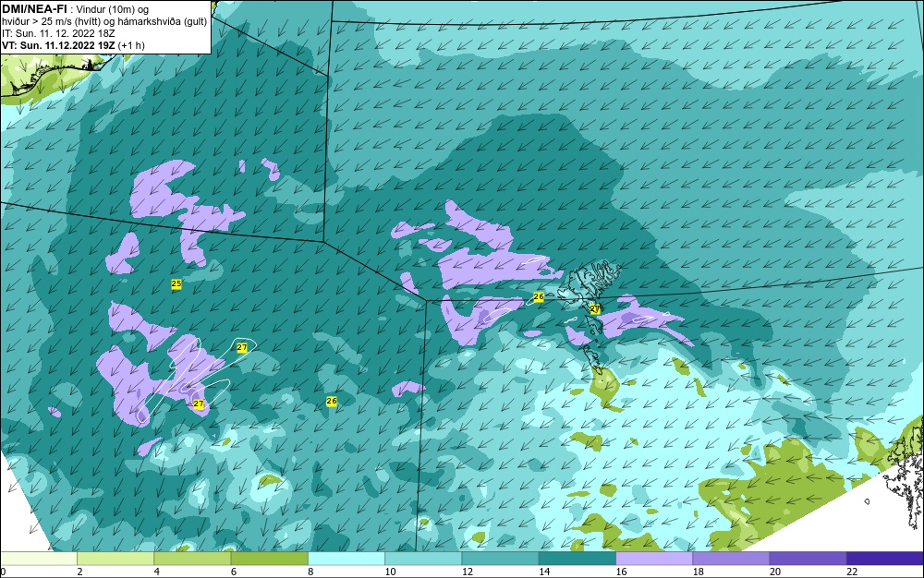Click the dark teal 14–16 legend swatch
The image size is (924, 578).
click(577, 559)
